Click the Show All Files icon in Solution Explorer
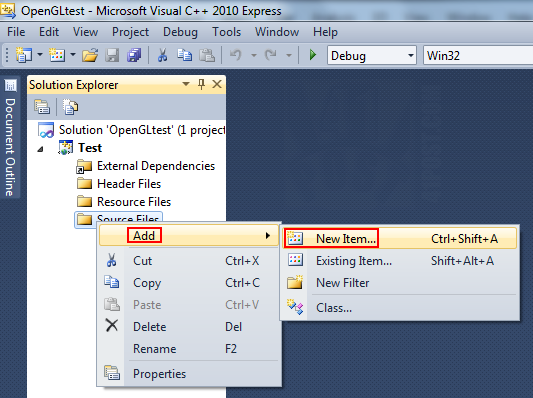The height and width of the screenshot is (398, 533). pyautogui.click(x=70, y=107)
